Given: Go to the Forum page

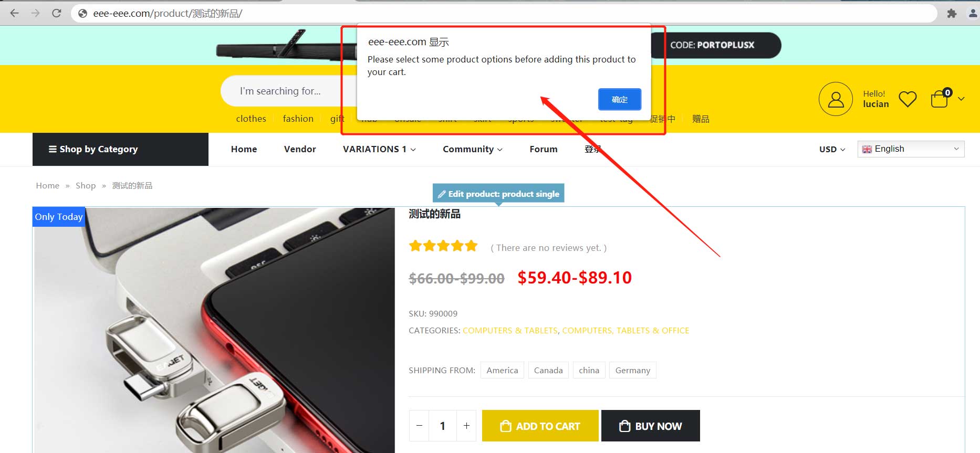Looking at the screenshot, I should click(x=544, y=149).
